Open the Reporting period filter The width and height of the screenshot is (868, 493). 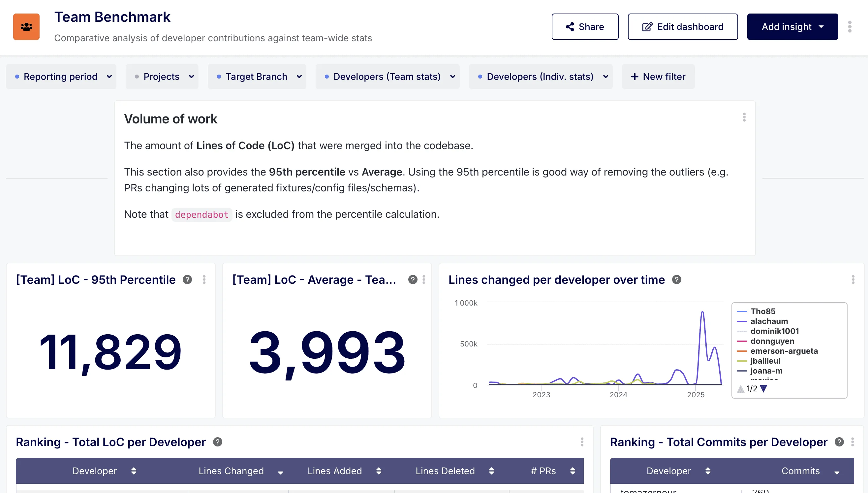click(61, 77)
